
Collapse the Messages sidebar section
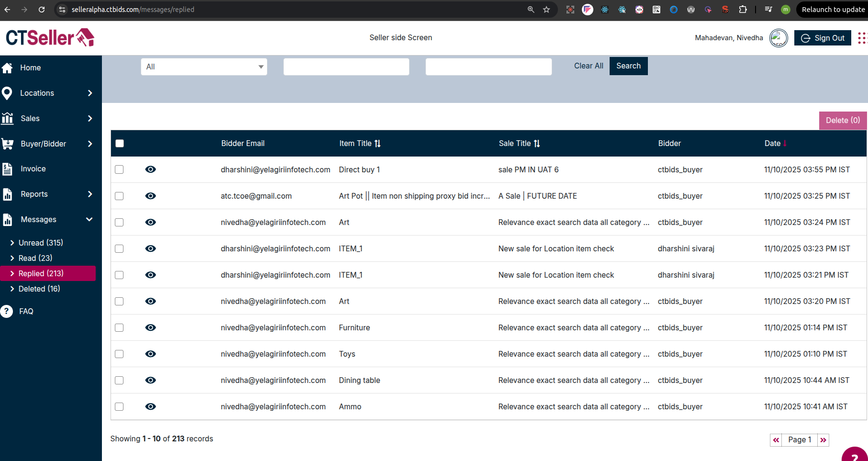click(89, 219)
